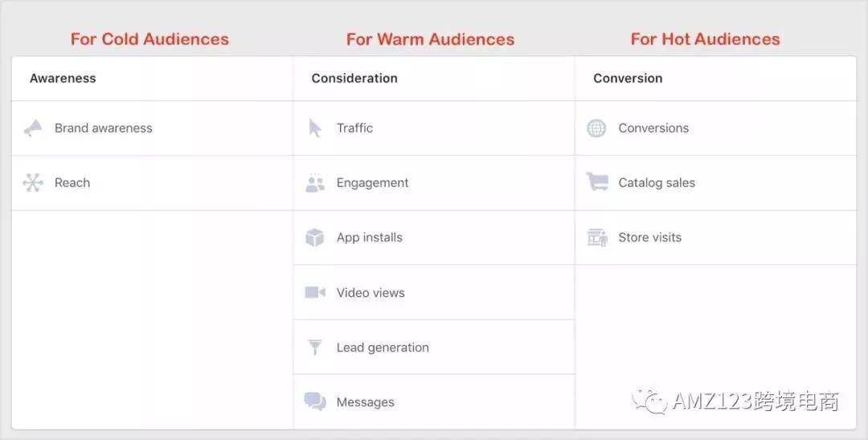The height and width of the screenshot is (440, 868).
Task: Click the Store visits storefront icon
Action: click(597, 238)
